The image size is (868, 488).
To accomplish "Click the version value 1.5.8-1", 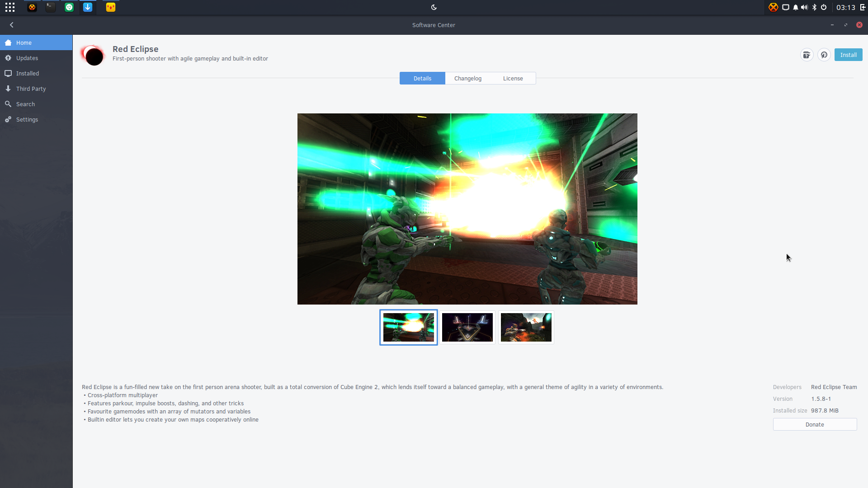I will 821,399.
